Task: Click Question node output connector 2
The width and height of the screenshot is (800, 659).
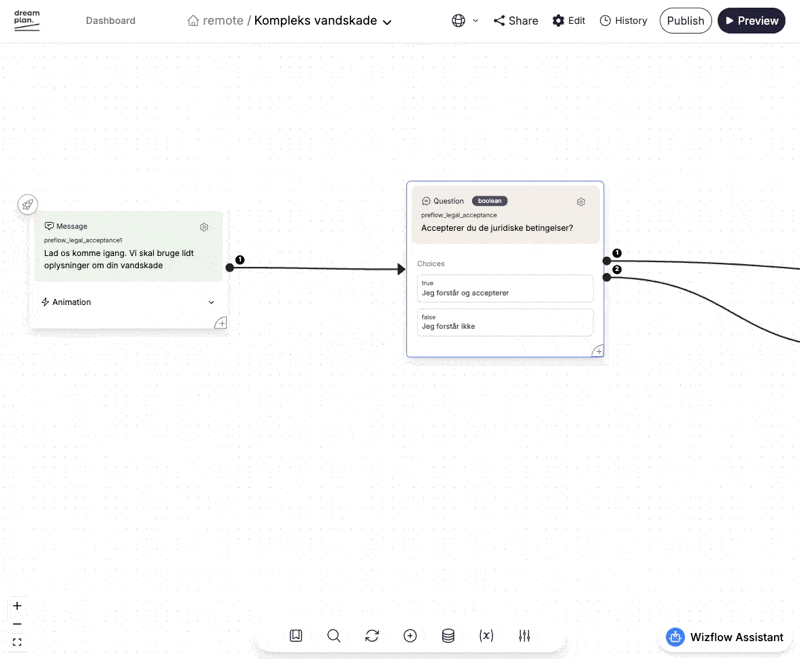Action: click(607, 277)
